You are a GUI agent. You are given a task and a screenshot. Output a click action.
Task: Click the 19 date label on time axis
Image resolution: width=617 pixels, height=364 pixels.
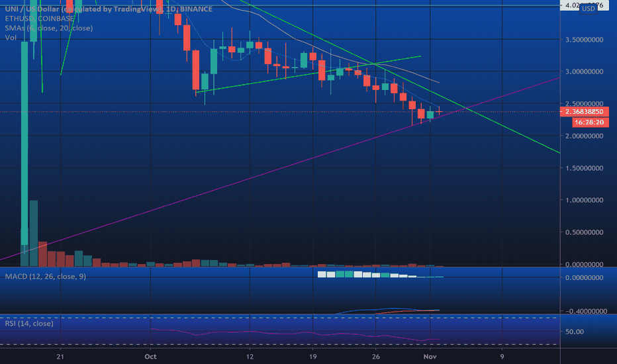[x=313, y=357]
